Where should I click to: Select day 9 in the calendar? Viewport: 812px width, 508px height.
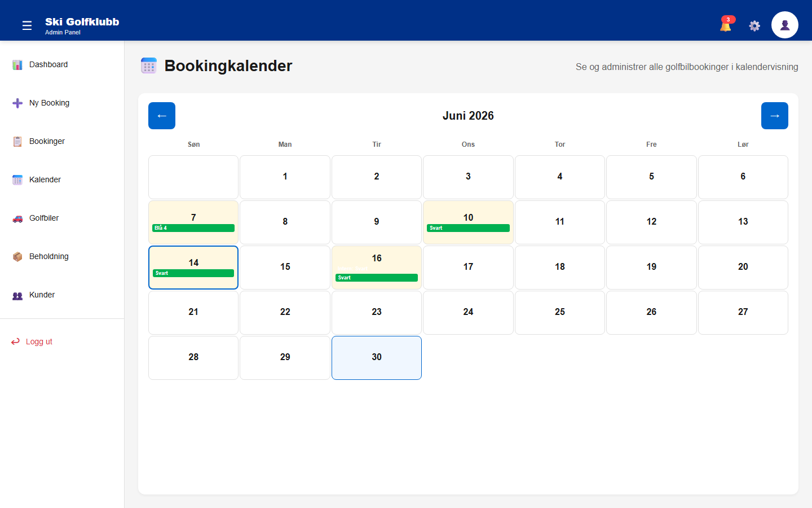click(x=377, y=222)
